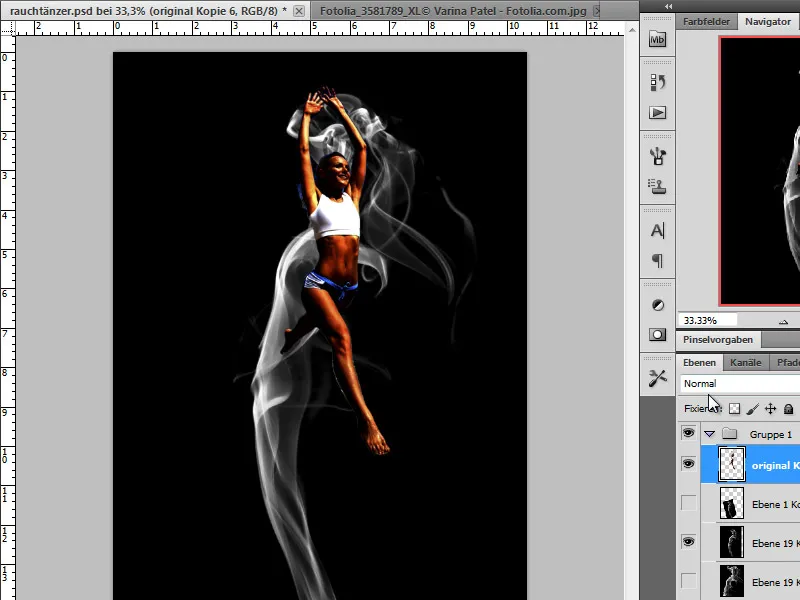Open the Pinselvorgaben tab
The width and height of the screenshot is (800, 600).
(718, 340)
